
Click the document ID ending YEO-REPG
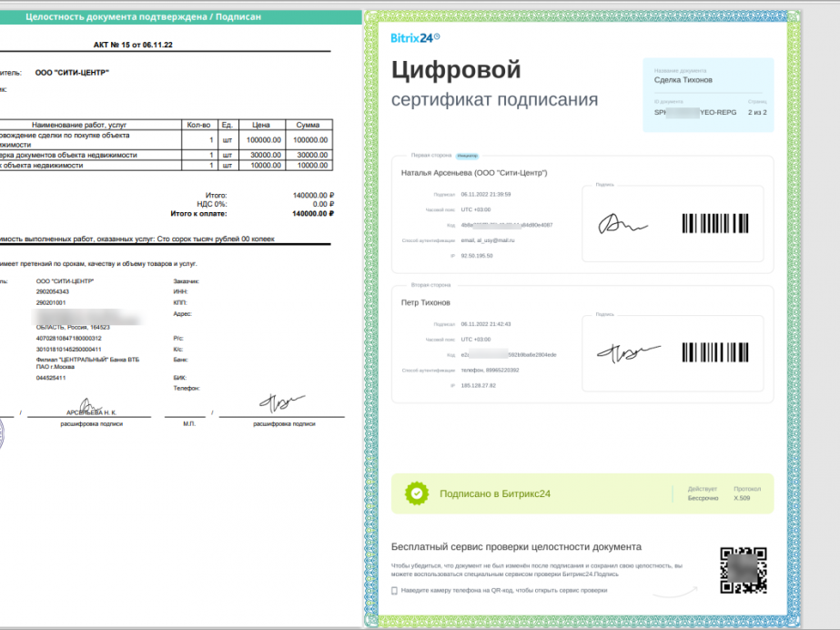[x=695, y=113]
